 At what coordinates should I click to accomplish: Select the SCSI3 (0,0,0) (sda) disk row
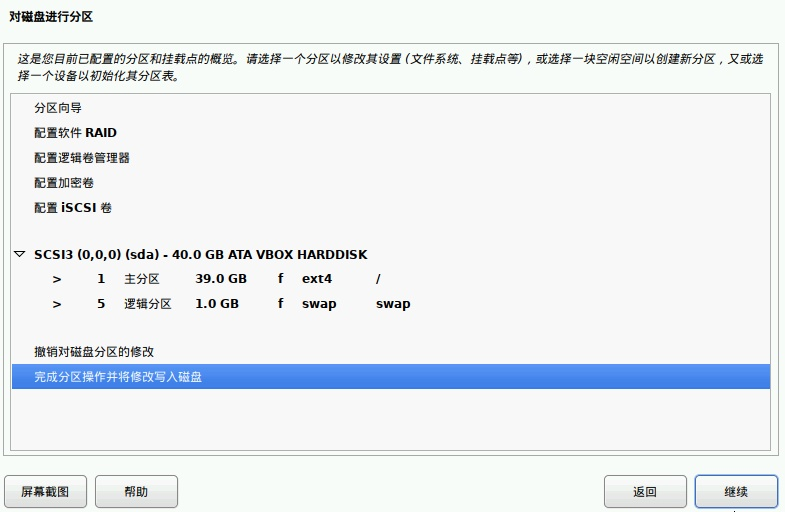390,254
